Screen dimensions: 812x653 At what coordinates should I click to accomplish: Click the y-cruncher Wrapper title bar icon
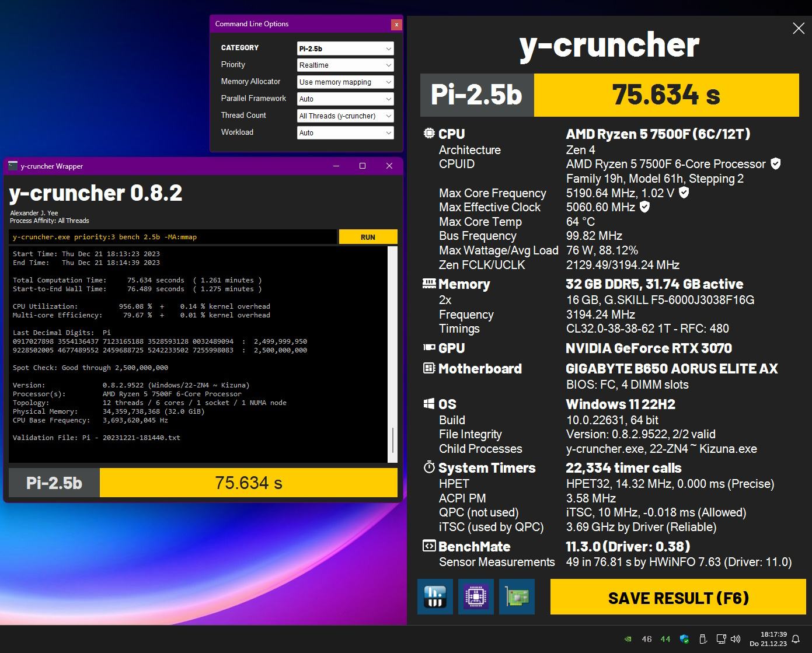click(13, 166)
